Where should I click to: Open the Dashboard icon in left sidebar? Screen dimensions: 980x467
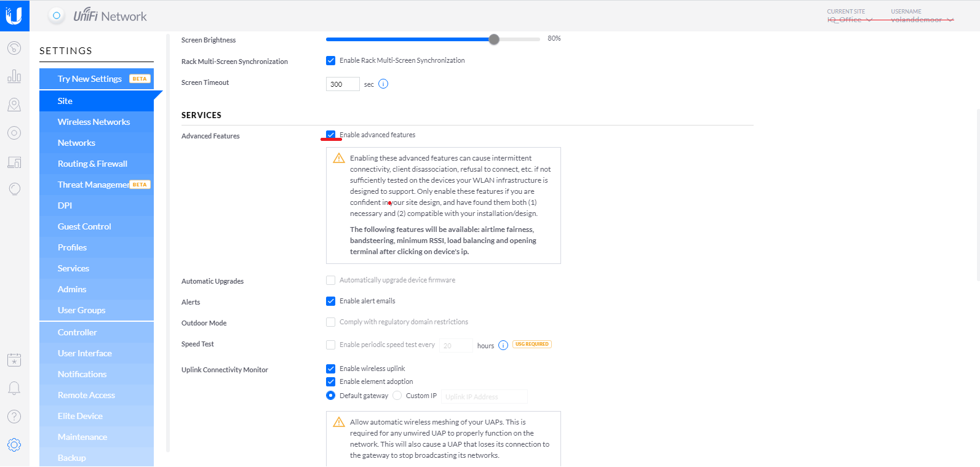[14, 48]
